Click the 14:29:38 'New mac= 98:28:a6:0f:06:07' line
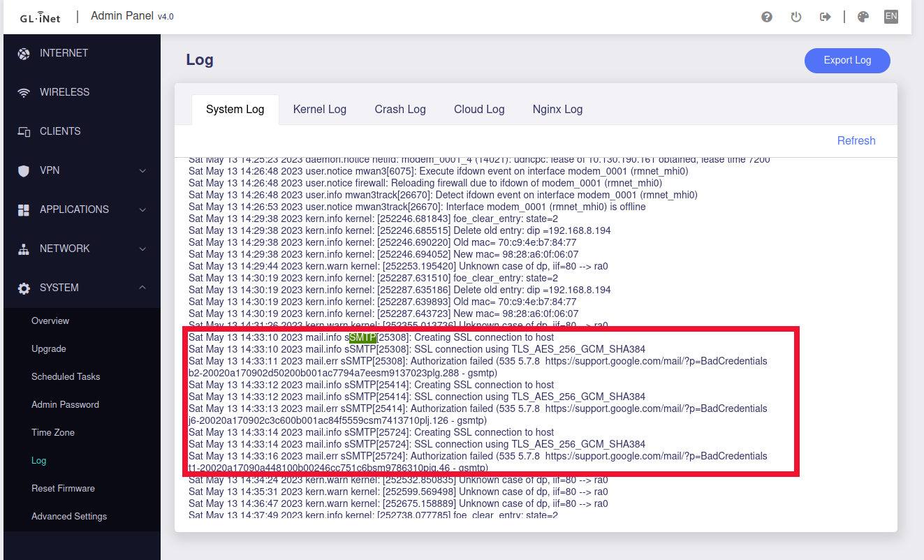 (383, 255)
